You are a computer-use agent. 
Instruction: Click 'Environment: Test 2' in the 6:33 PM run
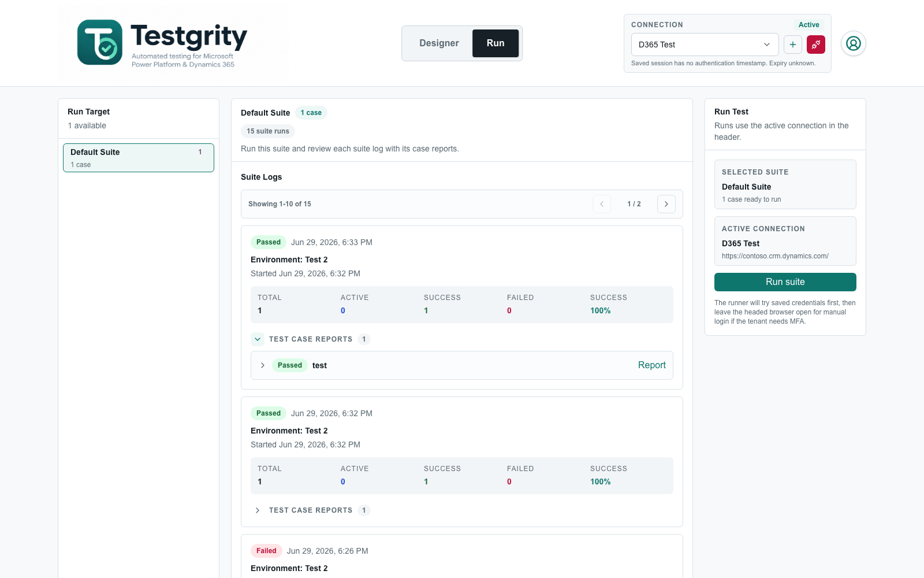(x=289, y=260)
